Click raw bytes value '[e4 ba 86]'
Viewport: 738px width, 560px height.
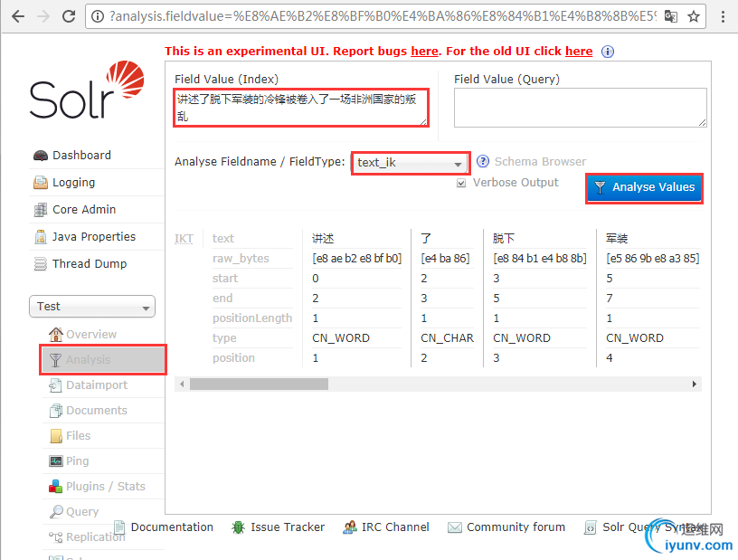point(445,259)
